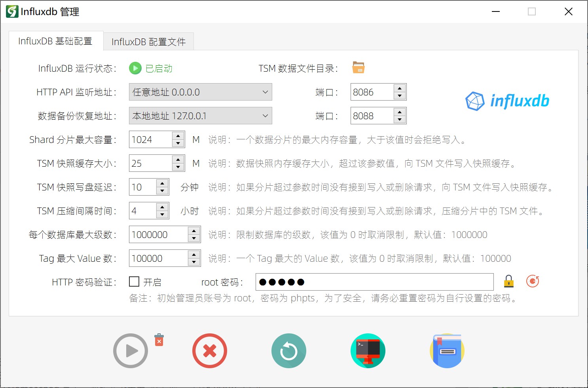Screen dimensions: 588x388
Task: Decrease HTTP API port 8086 value
Action: (400, 96)
